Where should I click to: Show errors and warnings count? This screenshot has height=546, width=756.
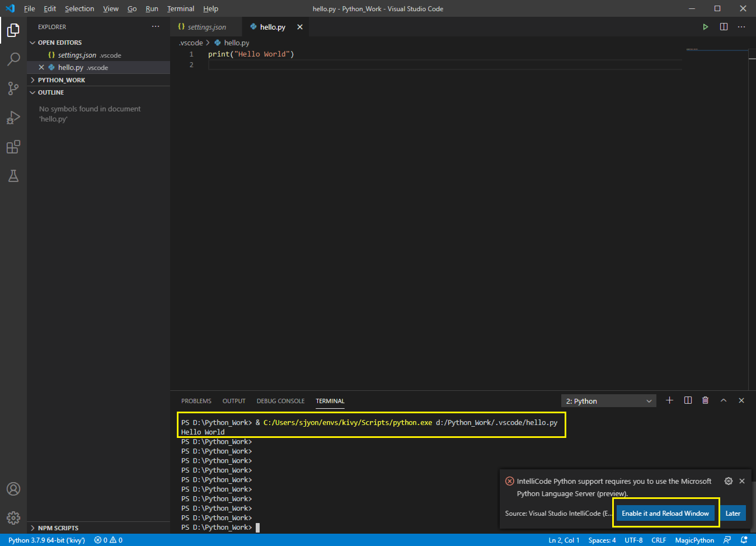(109, 540)
